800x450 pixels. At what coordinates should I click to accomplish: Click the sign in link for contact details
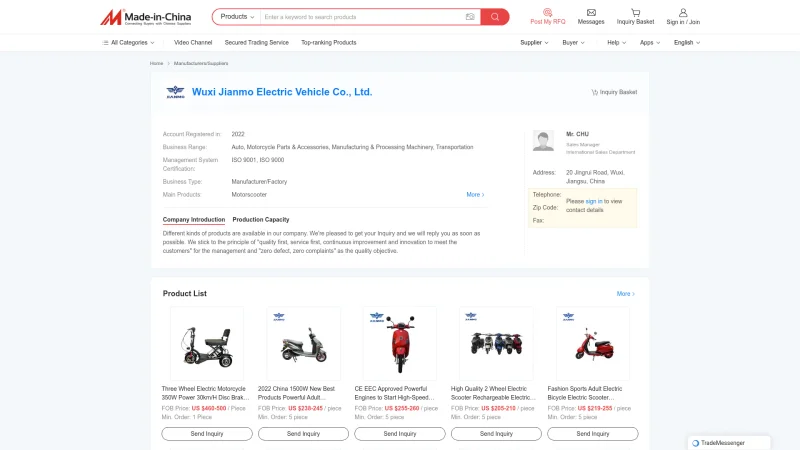594,202
